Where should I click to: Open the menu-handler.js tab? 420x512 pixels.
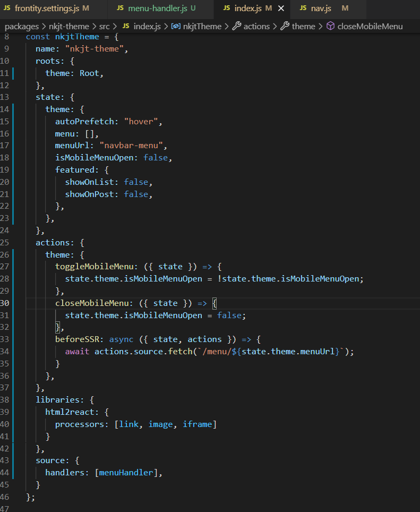pos(158,8)
